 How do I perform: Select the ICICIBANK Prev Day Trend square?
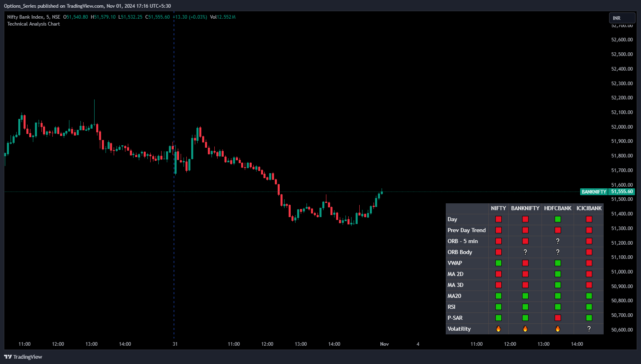[x=589, y=230]
